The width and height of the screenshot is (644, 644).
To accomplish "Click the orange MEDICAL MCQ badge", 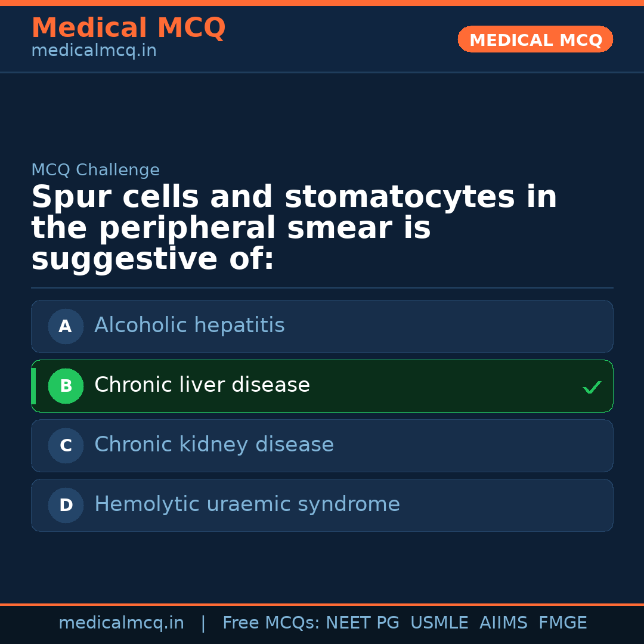I will pos(535,39).
